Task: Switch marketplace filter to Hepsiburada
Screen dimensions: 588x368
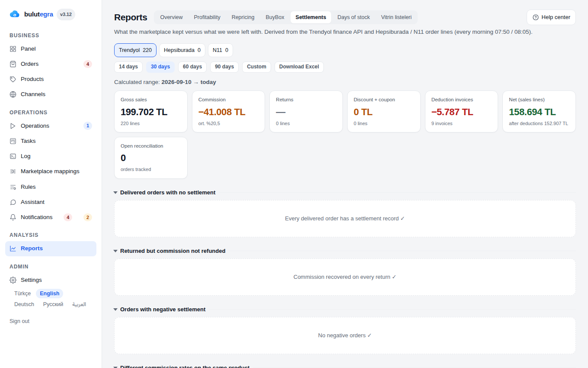Action: (182, 50)
